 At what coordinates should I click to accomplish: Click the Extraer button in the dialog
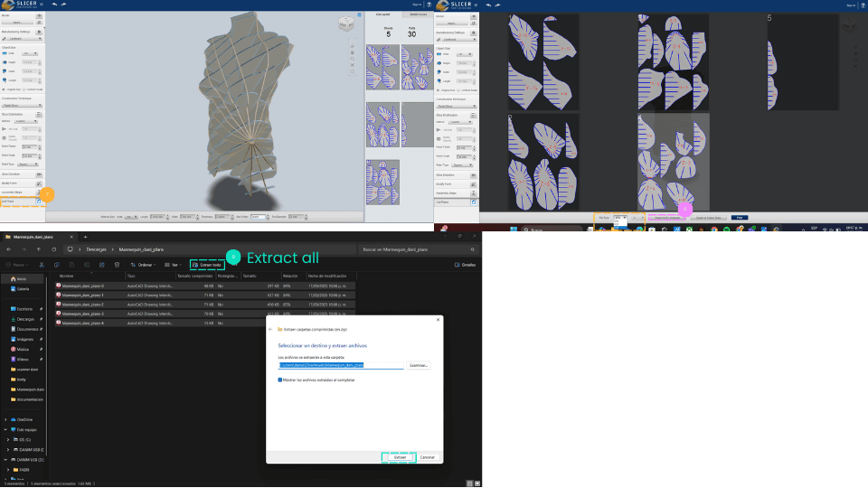click(x=400, y=457)
